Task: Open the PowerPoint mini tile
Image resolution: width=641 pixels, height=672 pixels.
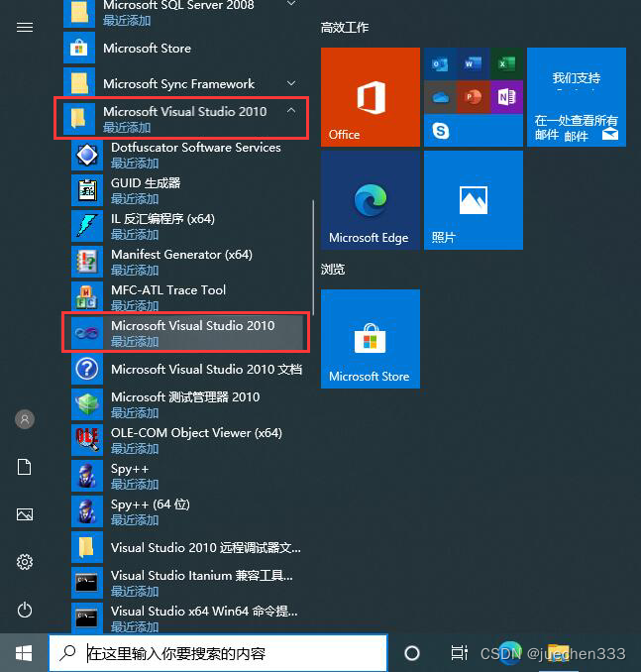Action: pyautogui.click(x=473, y=97)
